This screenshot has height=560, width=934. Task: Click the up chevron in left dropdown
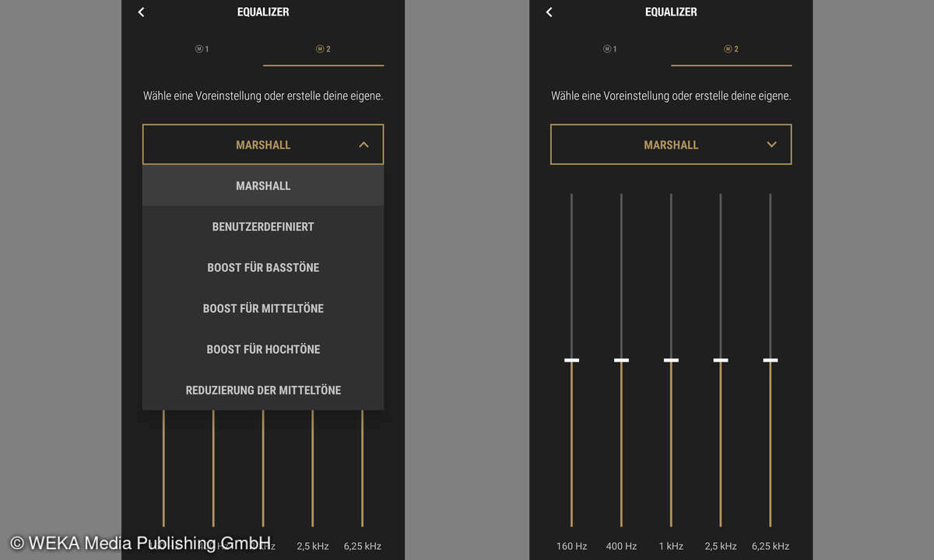[363, 145]
